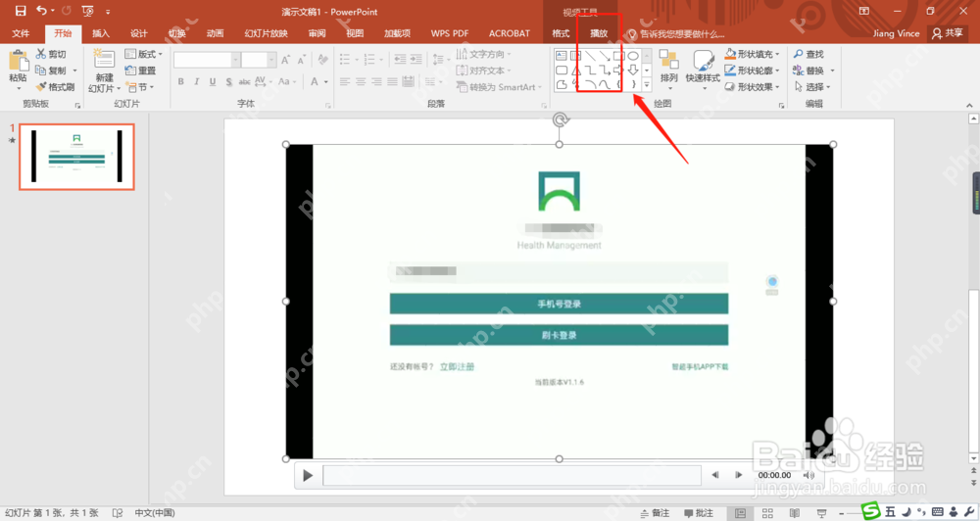Screen dimensions: 980x521
Task: Switch to the 播放 video tools tab
Action: (599, 33)
